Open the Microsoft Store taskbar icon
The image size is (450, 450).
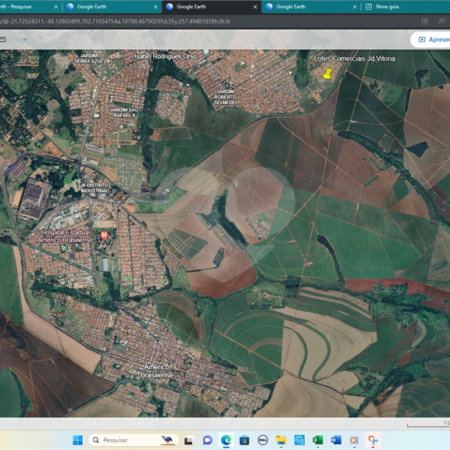244,440
